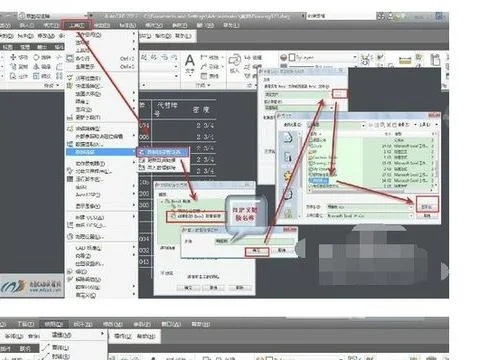Image resolution: width=479 pixels, height=360 pixels.
Task: Click the Rotate tool icon
Action: [x=36, y=57]
